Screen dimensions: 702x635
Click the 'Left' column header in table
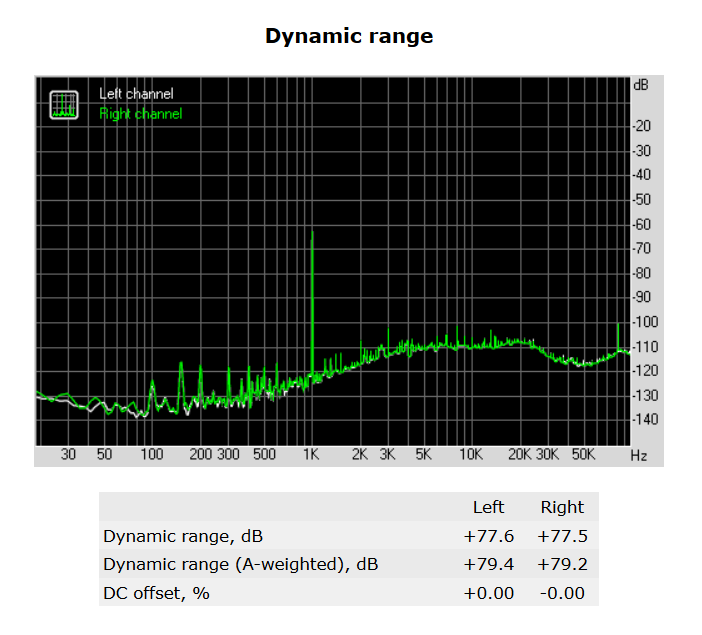coord(488,507)
